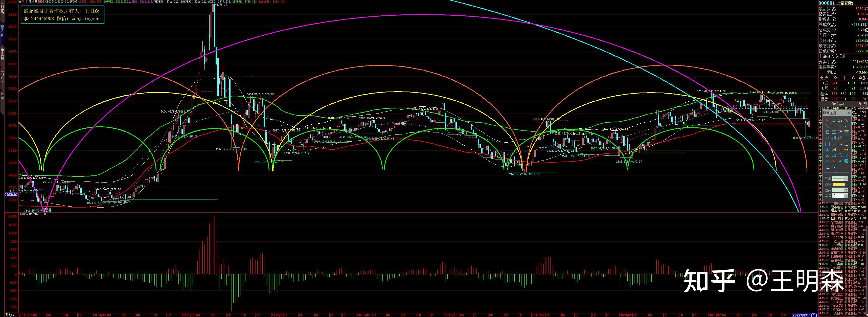The image size is (868, 317).
Task: Select the gauge speed-arc tool
Action: (x=827, y=161)
